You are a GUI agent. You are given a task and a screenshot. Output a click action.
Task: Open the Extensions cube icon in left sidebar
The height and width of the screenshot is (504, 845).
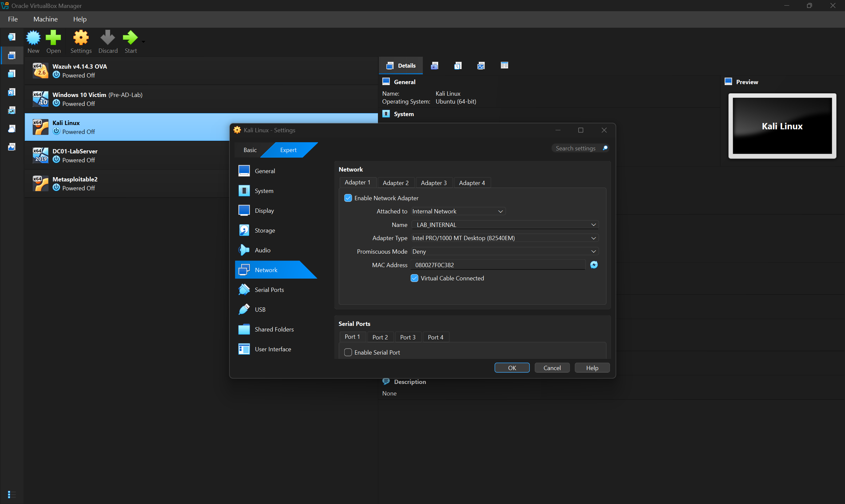12,74
